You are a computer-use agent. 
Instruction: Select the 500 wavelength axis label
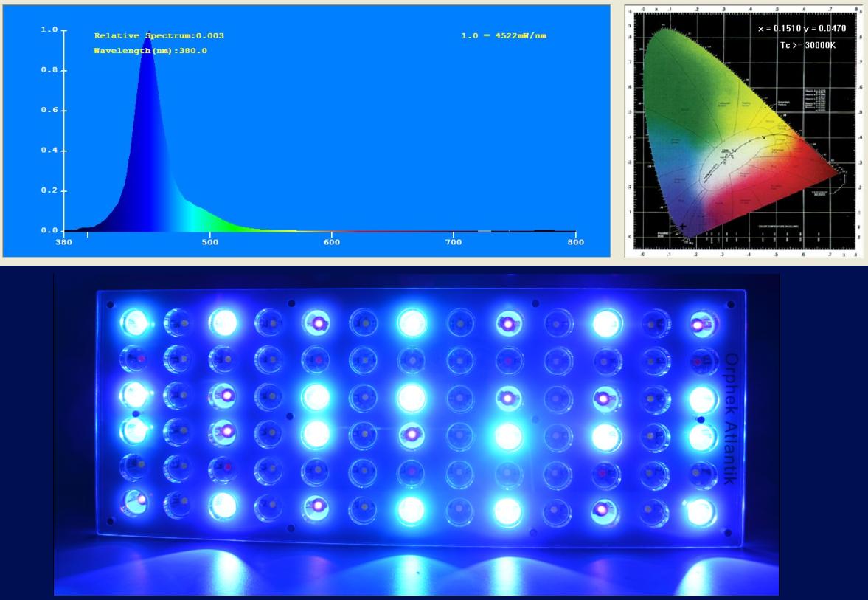pyautogui.click(x=209, y=242)
